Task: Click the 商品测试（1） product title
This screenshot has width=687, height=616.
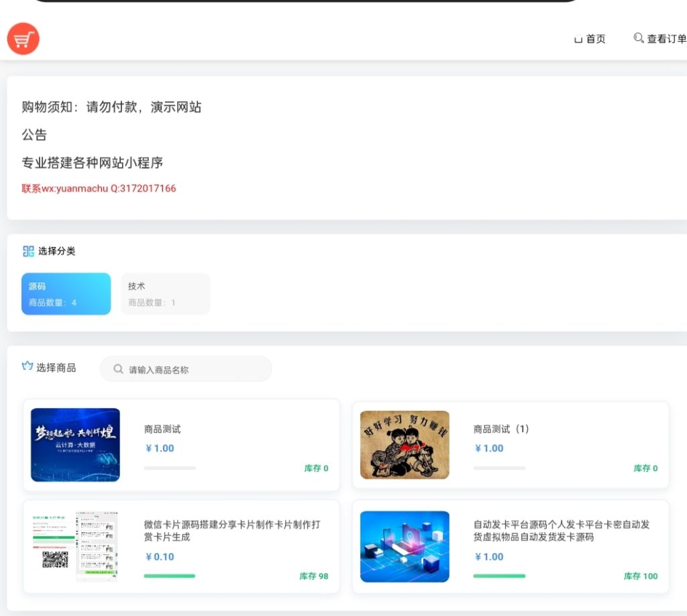Action: [x=501, y=429]
